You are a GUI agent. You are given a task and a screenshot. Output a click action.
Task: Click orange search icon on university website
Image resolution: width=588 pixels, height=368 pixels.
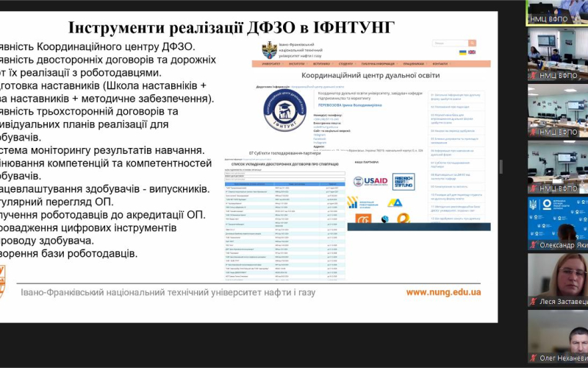pos(472,43)
